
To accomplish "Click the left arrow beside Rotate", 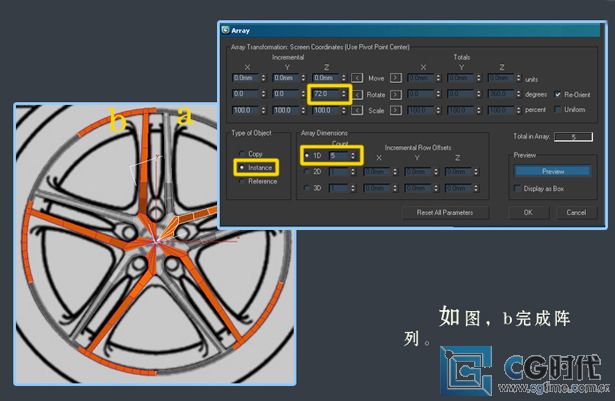I will click(357, 94).
